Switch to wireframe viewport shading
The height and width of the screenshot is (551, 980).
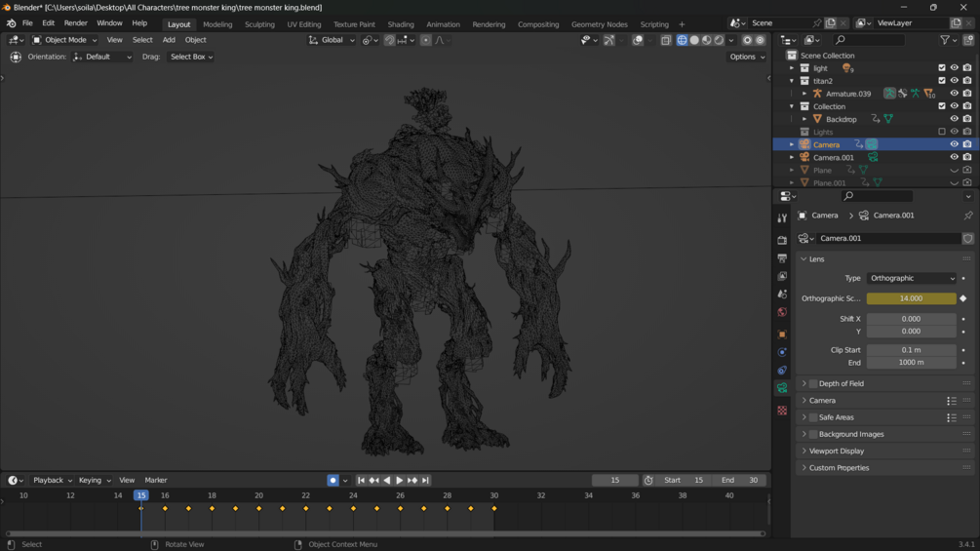pyautogui.click(x=682, y=40)
